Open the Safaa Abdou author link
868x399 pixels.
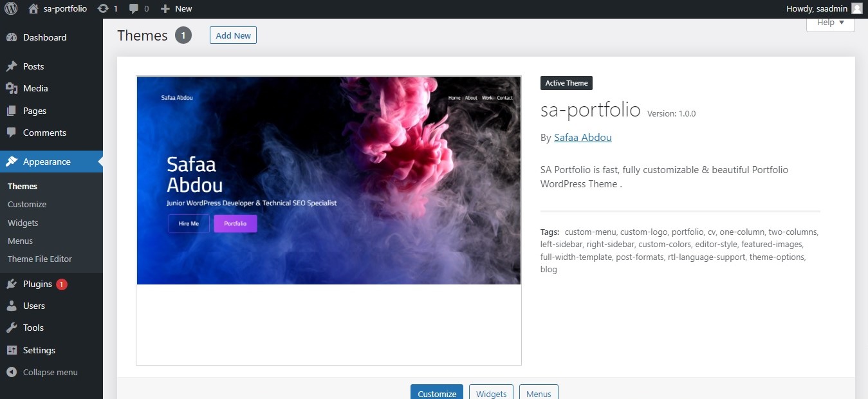(x=582, y=137)
